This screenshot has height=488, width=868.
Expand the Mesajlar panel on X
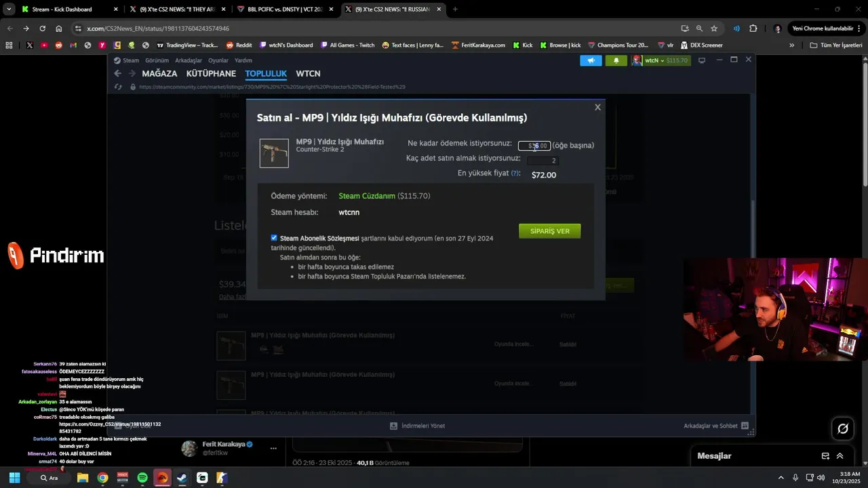[840, 456]
